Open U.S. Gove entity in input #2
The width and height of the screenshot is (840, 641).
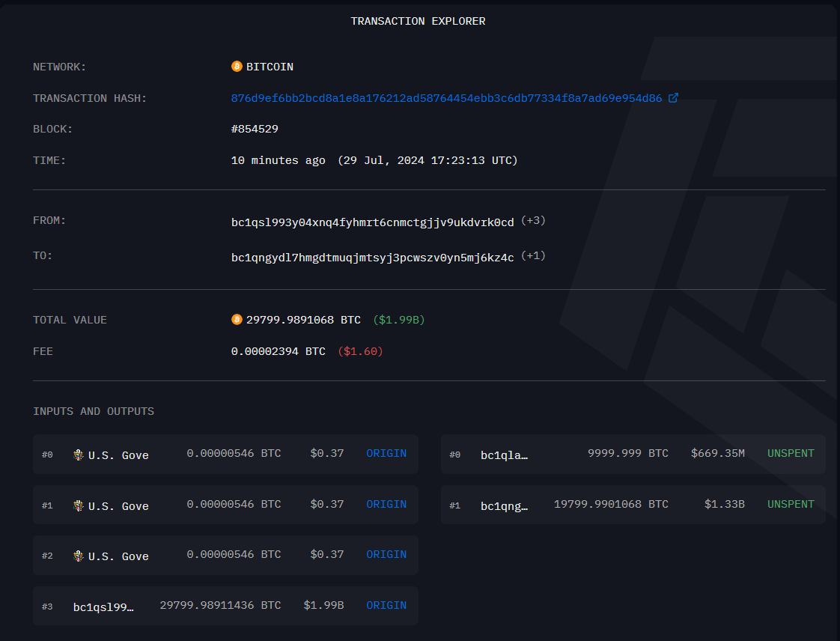pos(118,556)
